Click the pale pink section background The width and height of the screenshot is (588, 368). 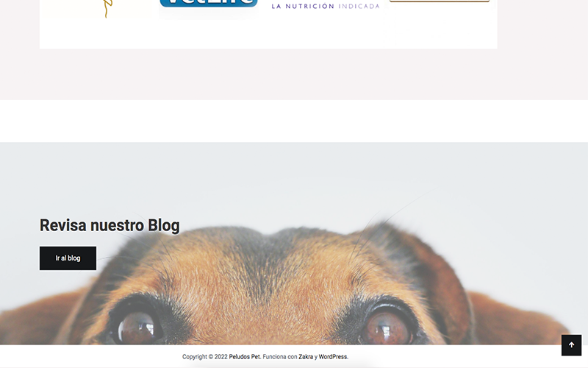click(294, 74)
